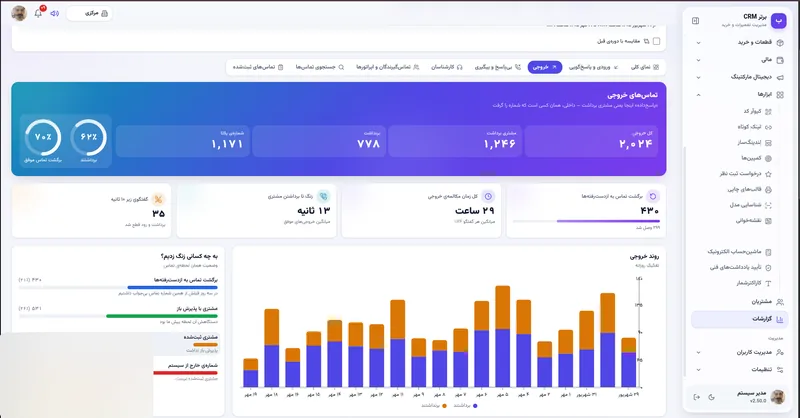Click گفتگوی زیر ۱۰ ثانیه icon
This screenshot has width=800, height=418.
[x=159, y=199]
